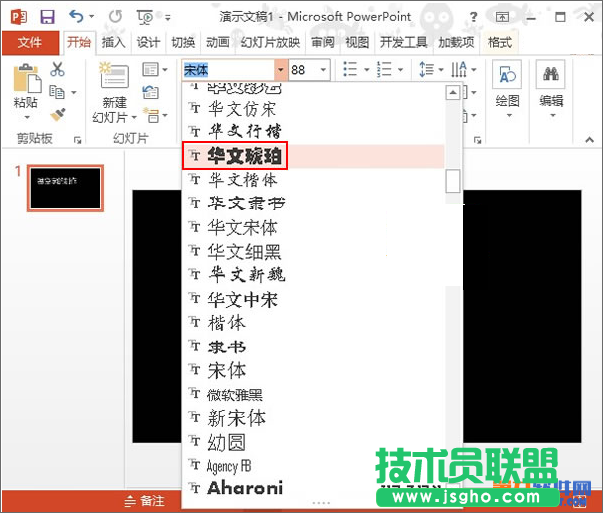Click the Cut scissors icon
Image resolution: width=603 pixels, height=513 pixels.
coord(57,69)
